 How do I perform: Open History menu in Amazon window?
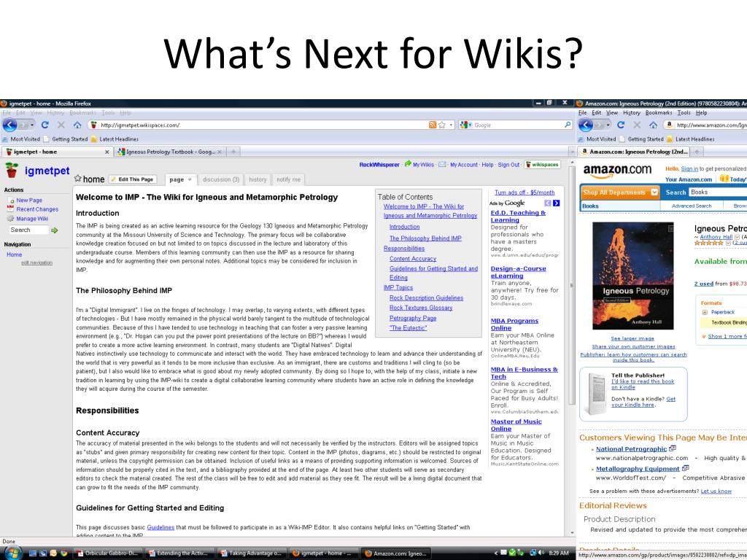631,113
